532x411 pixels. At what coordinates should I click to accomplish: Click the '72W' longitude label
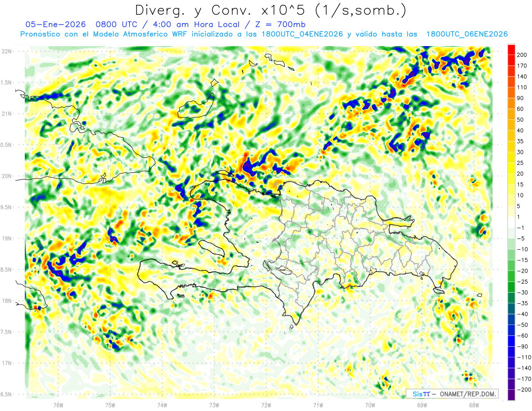click(x=266, y=405)
